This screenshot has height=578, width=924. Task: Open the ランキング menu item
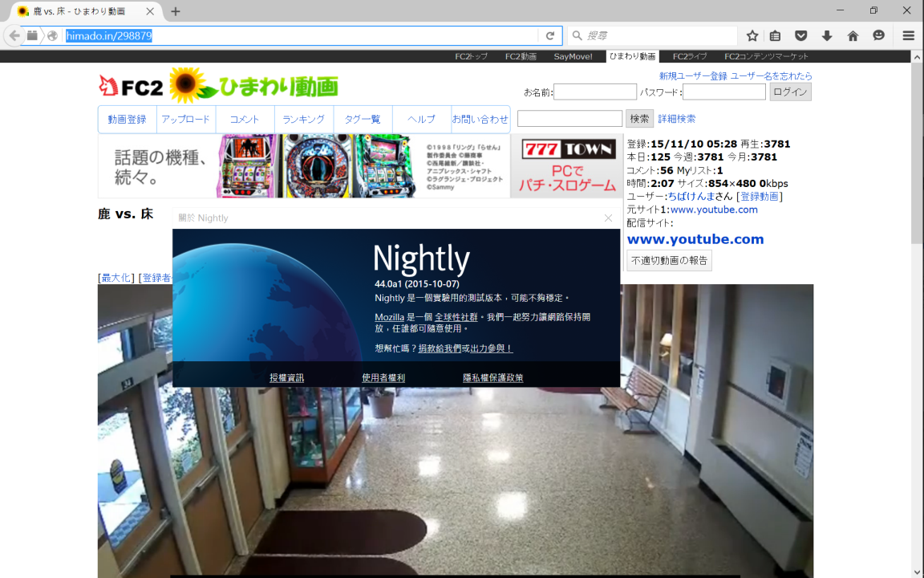tap(304, 120)
